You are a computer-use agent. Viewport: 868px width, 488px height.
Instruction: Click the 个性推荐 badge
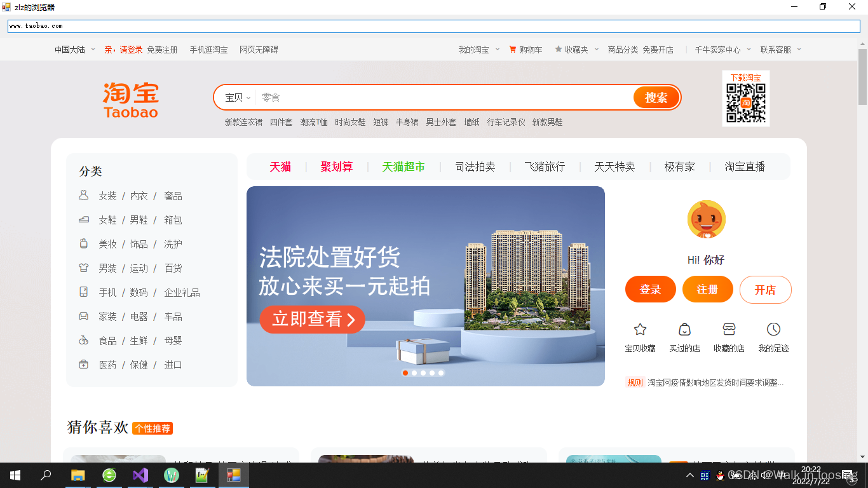click(x=153, y=428)
